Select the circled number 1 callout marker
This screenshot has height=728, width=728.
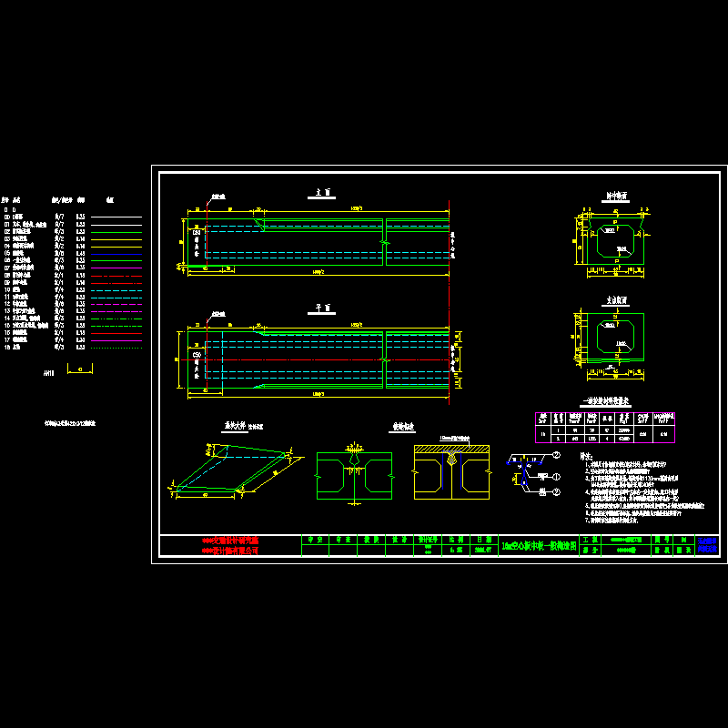point(554,476)
